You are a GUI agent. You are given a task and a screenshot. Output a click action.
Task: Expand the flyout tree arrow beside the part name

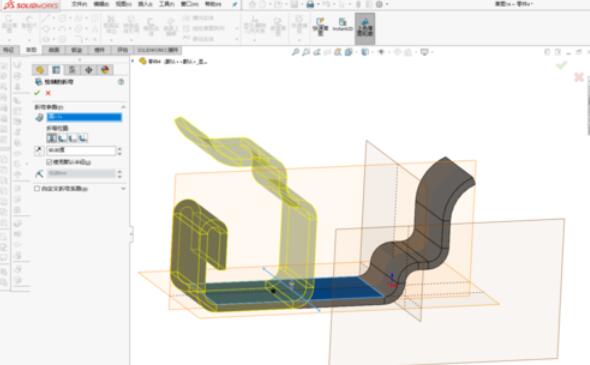click(133, 61)
